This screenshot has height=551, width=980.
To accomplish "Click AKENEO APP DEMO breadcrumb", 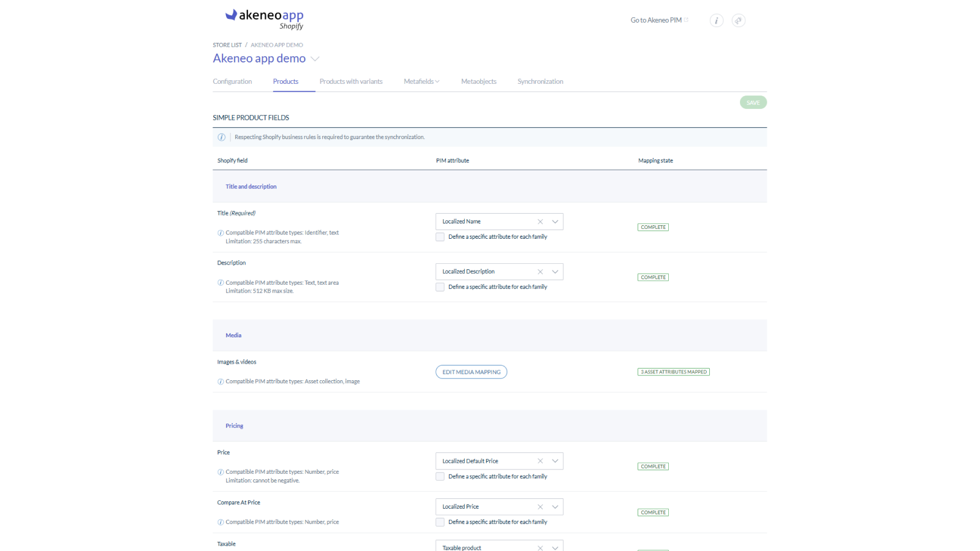I will 277,45.
